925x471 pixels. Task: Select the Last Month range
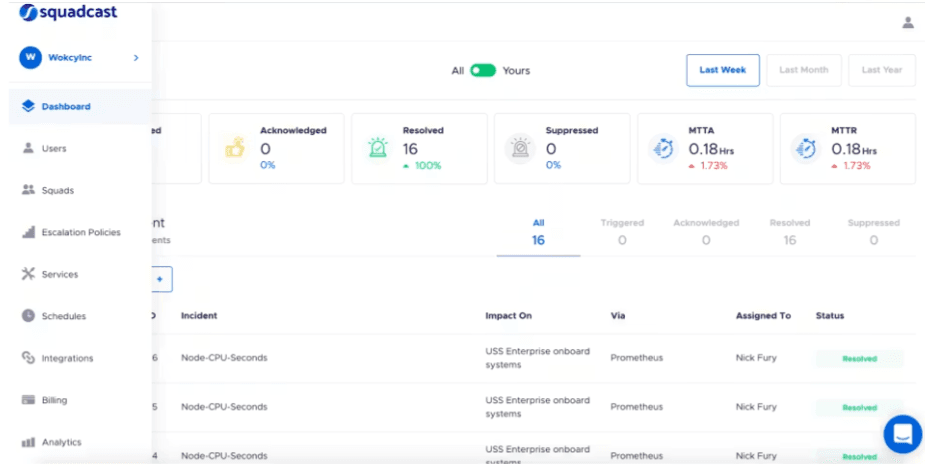click(x=803, y=70)
